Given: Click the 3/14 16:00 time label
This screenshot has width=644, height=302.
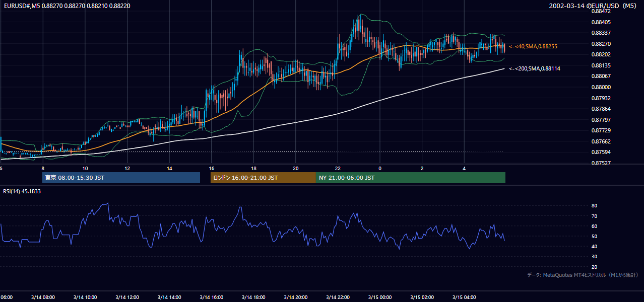Looking at the screenshot, I should point(212,297).
